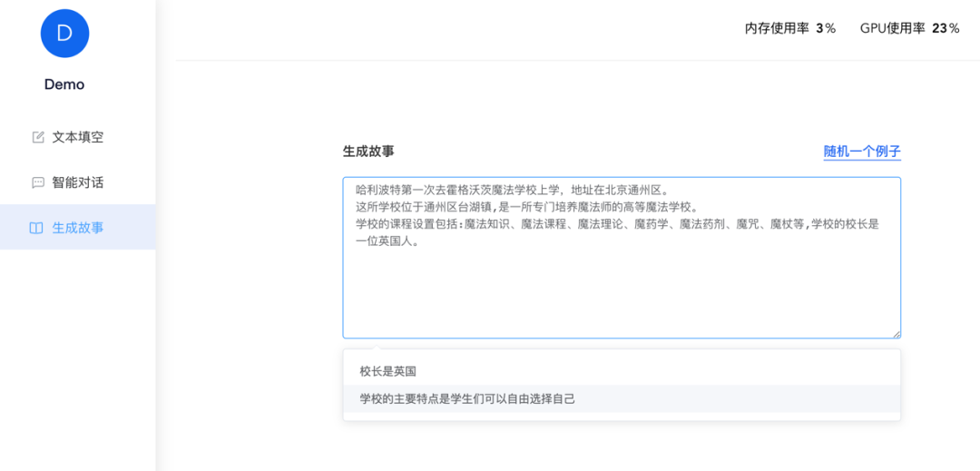Open the 文本填空 menu item
The height and width of the screenshot is (471, 980).
pos(77,137)
